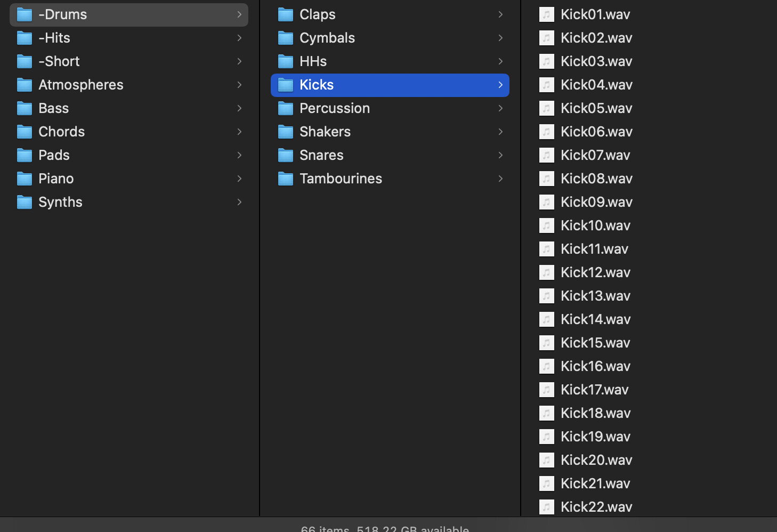Click the Tambourines folder icon
This screenshot has width=777, height=532.
tap(286, 179)
